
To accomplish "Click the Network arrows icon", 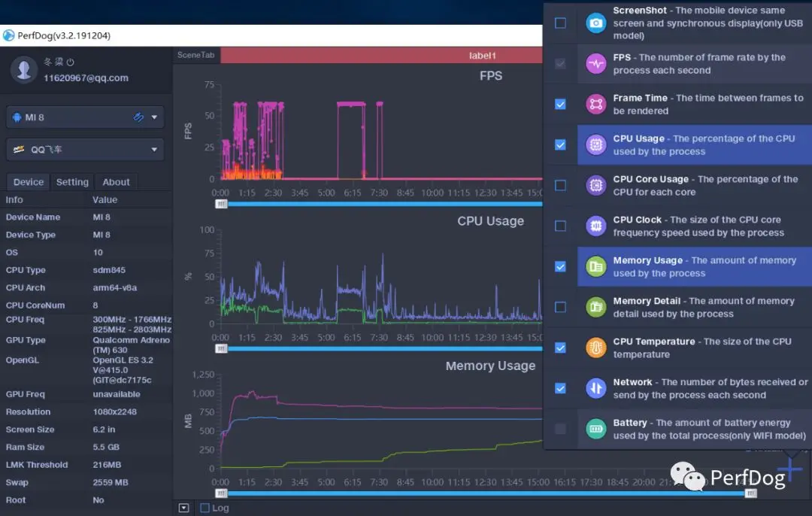I will point(596,388).
